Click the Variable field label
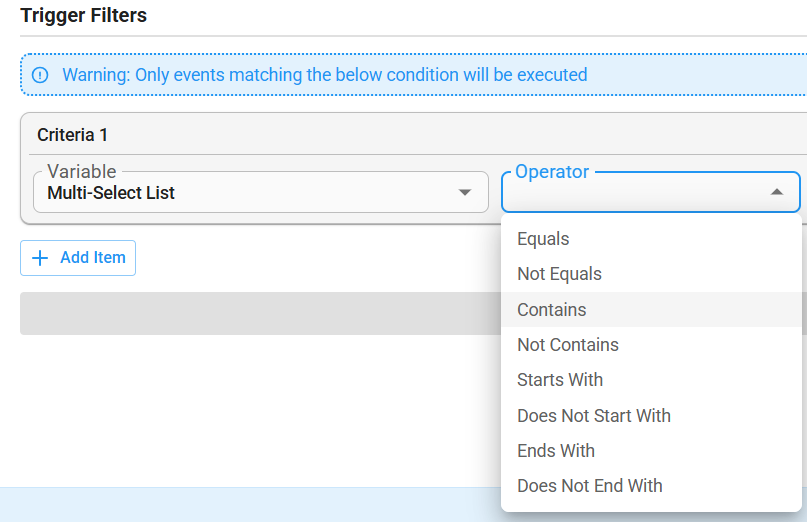Screen dimensions: 807x522 [x=81, y=171]
